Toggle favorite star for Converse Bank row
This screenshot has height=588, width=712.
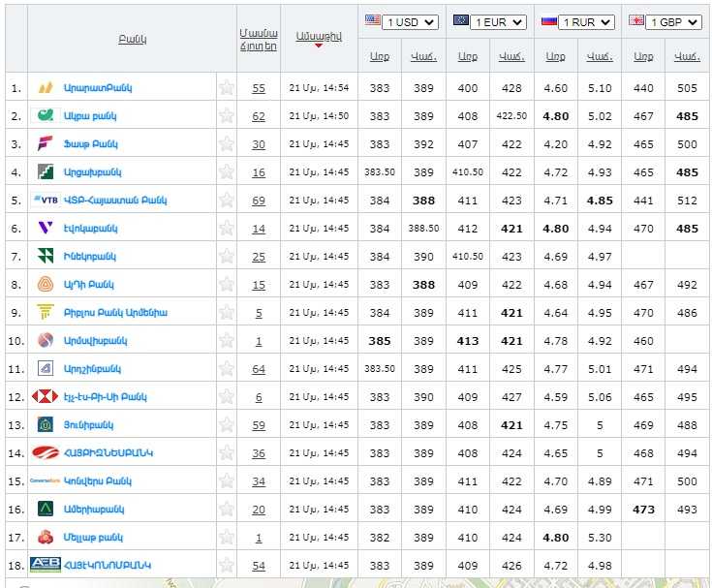(x=227, y=481)
